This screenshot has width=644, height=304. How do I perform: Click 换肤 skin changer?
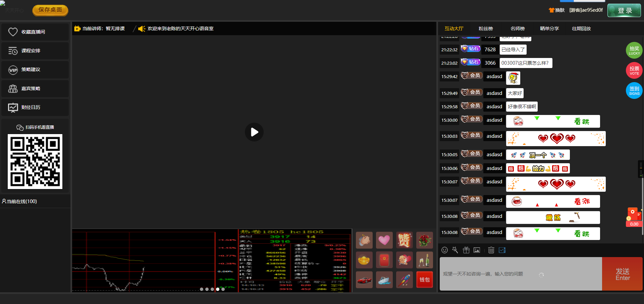557,10
